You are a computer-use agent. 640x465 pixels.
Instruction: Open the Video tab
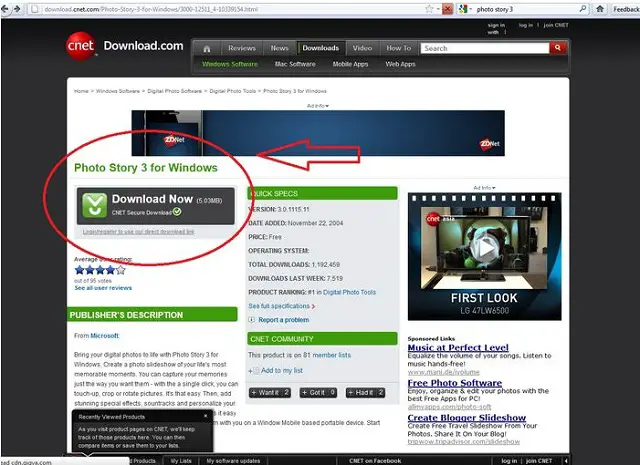pos(362,48)
